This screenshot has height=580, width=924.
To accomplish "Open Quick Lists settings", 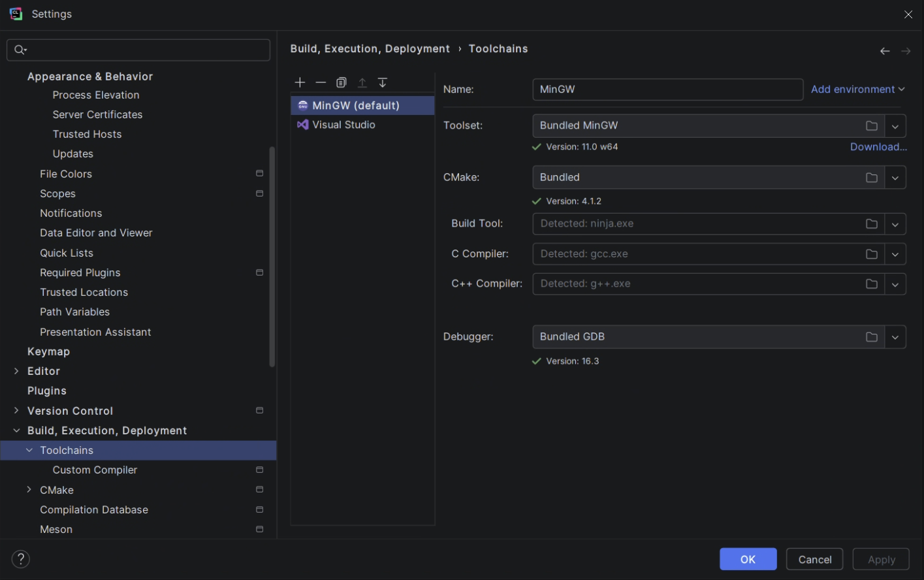I will point(67,253).
